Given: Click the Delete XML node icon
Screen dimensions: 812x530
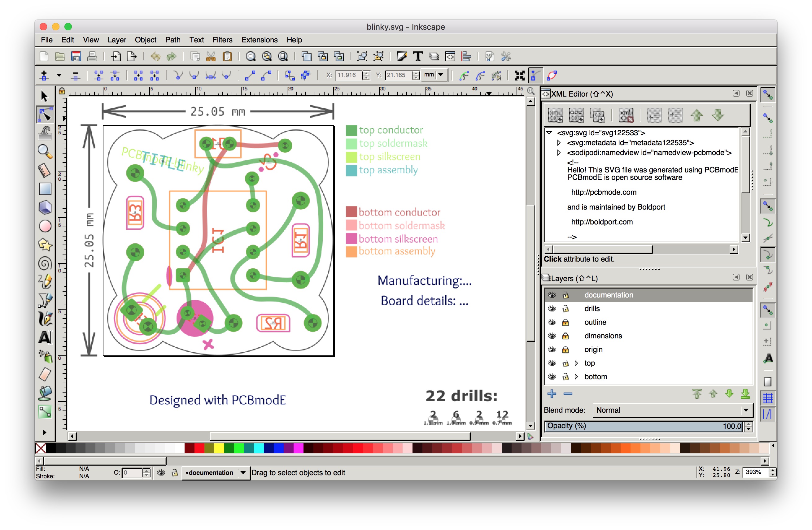Looking at the screenshot, I should tap(626, 115).
